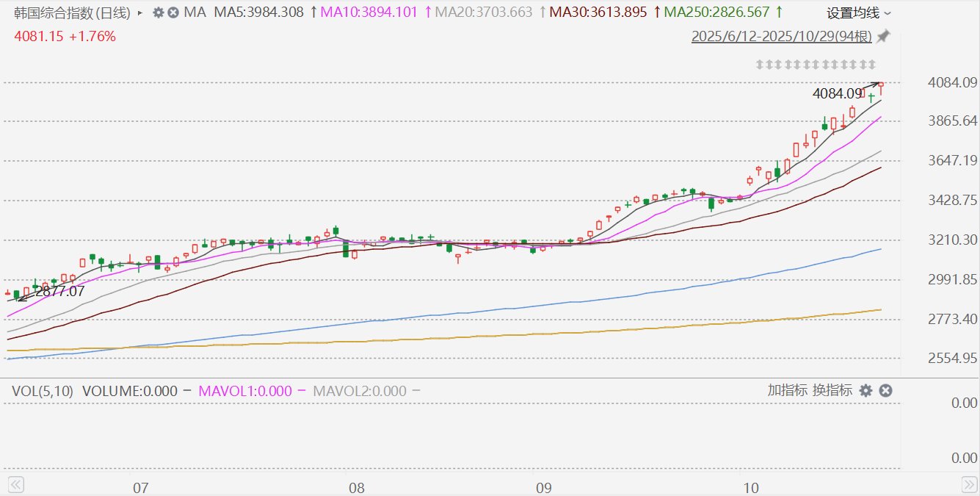
Task: Click the 10 month marker on time axis
Action: click(750, 488)
